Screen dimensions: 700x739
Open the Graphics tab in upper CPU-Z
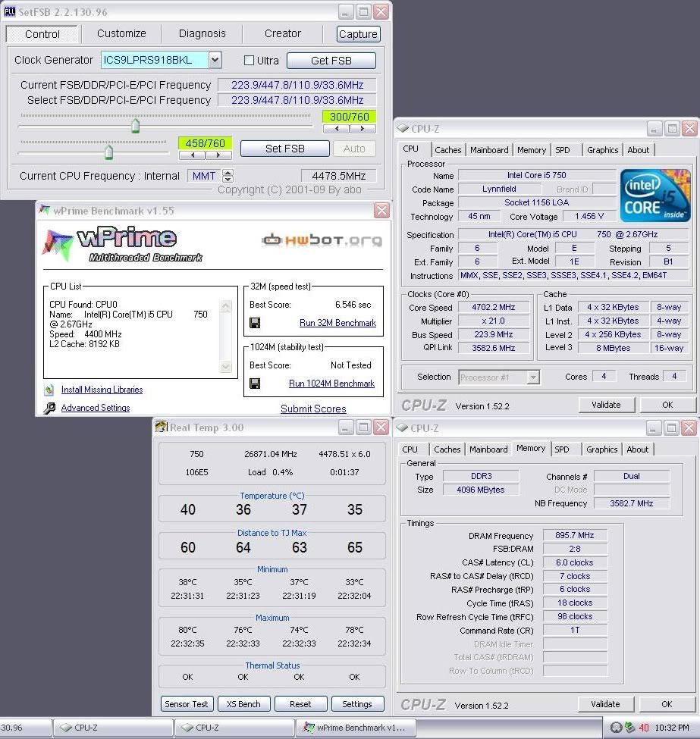pos(602,150)
